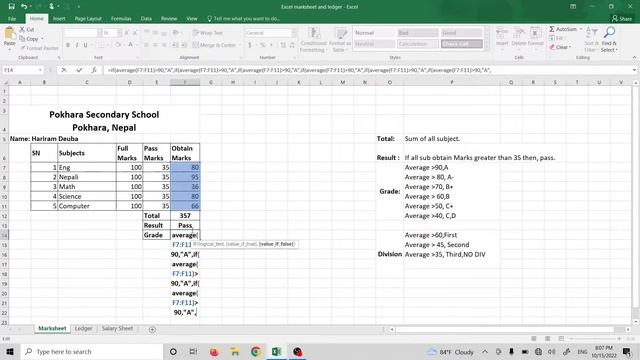Click the Font Color A icon

(x=131, y=45)
